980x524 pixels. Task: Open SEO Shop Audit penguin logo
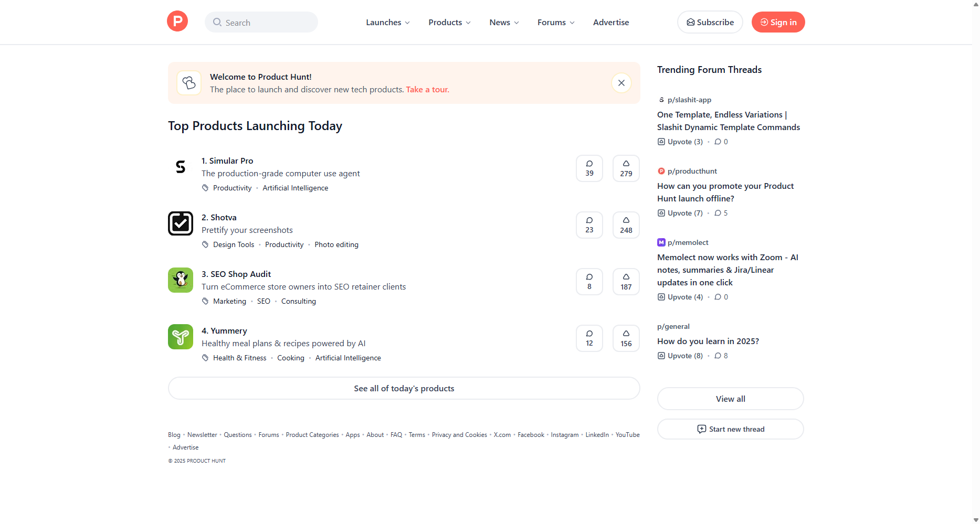tap(181, 280)
